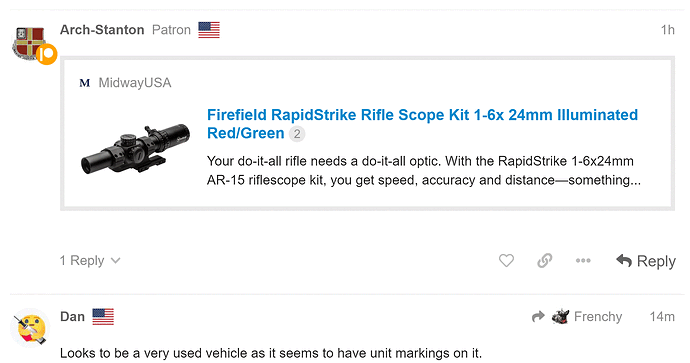Image resolution: width=690 pixels, height=363 pixels.
Task: Copy post link via chain icon
Action: click(x=544, y=260)
